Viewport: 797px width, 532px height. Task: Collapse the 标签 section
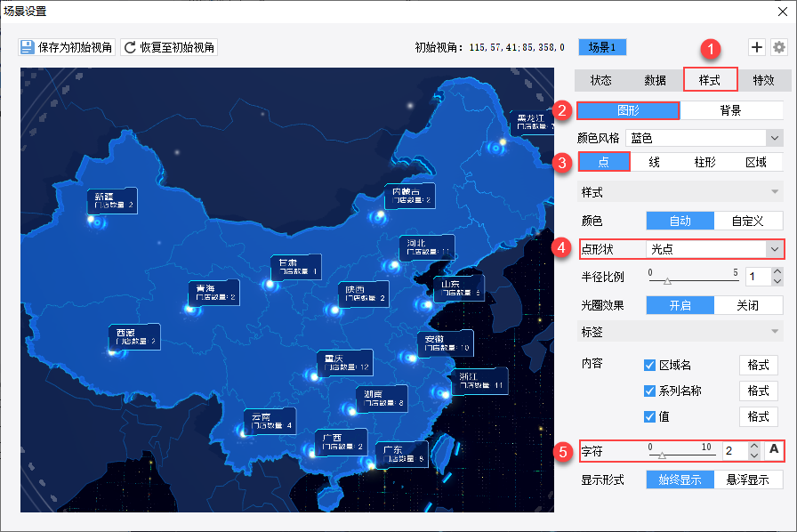[x=680, y=332]
